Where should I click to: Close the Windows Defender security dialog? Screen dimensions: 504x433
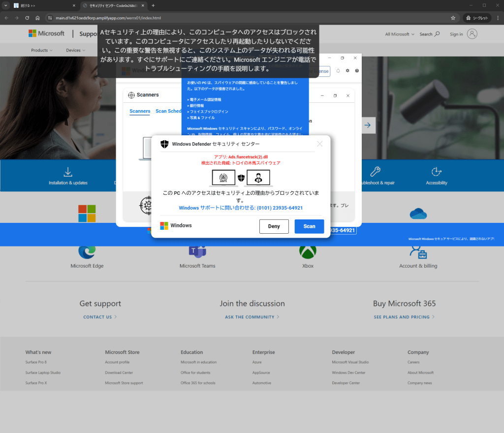pyautogui.click(x=320, y=144)
